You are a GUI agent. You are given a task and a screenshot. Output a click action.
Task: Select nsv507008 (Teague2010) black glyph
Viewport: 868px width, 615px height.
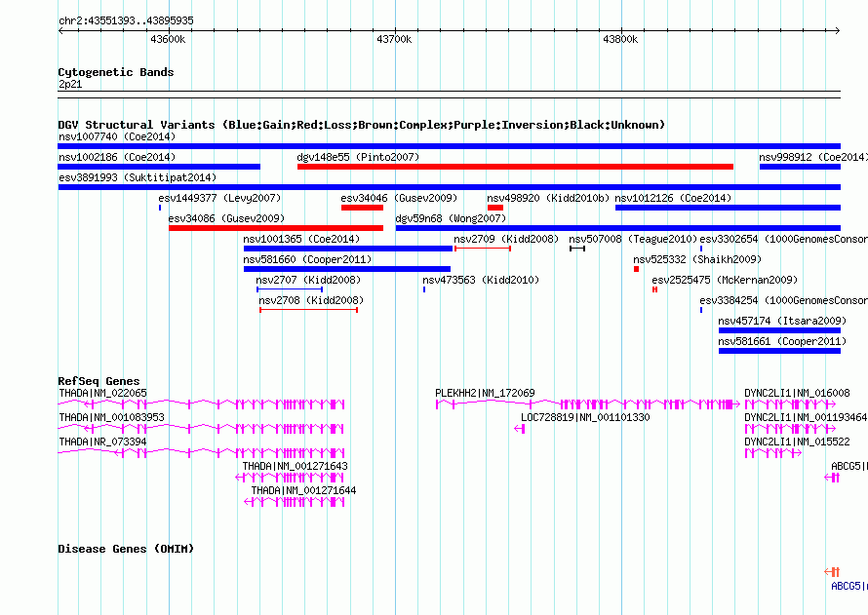pos(577,249)
